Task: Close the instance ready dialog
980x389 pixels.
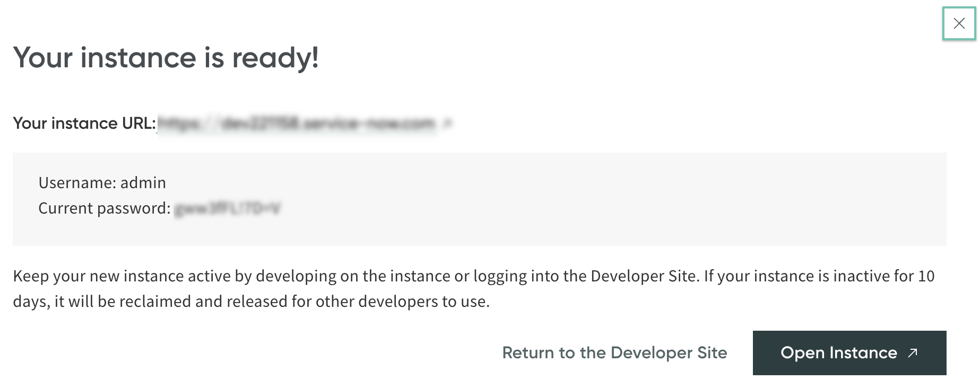Action: (x=959, y=23)
